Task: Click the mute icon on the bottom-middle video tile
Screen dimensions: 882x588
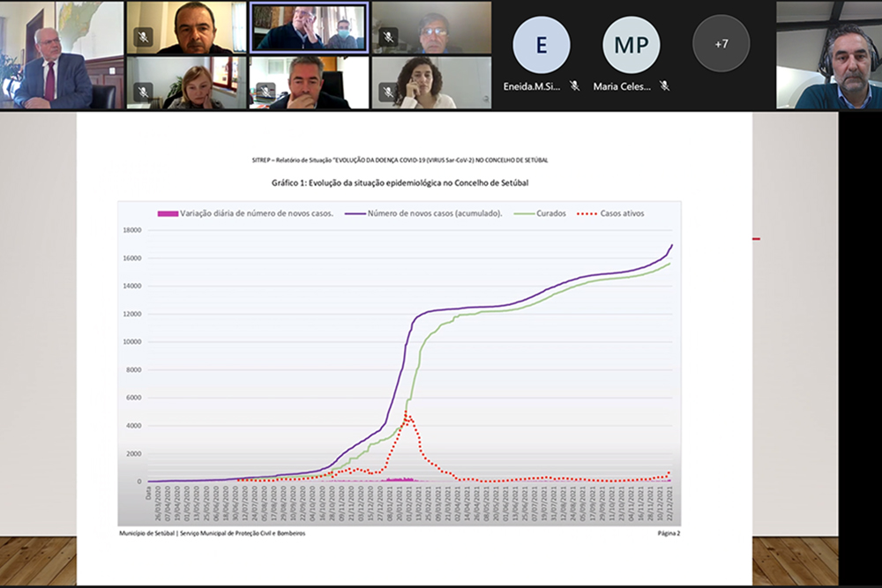Action: pos(265,92)
